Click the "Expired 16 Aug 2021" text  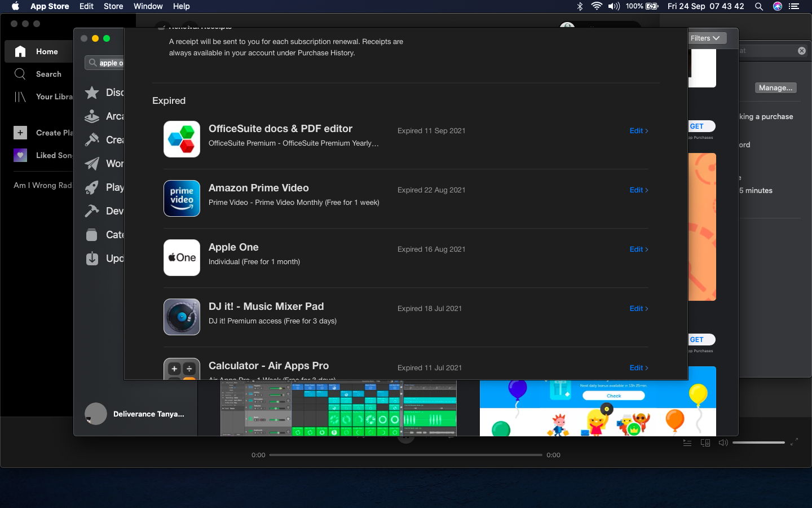click(431, 249)
